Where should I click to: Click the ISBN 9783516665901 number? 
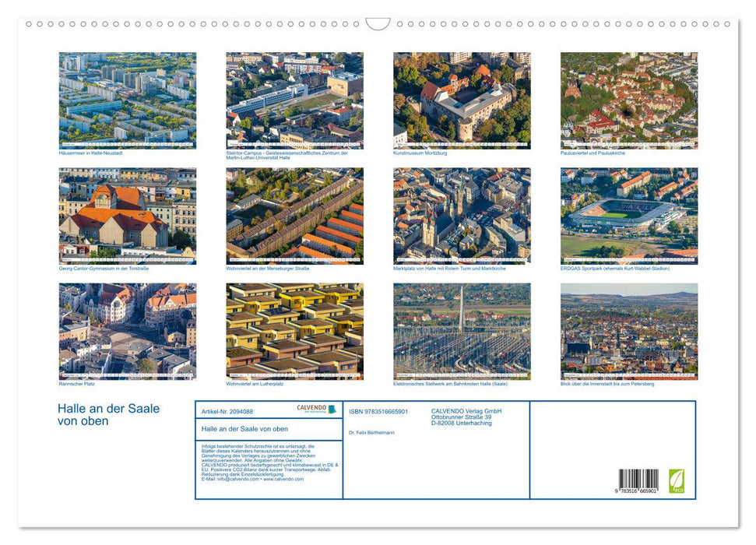pyautogui.click(x=379, y=410)
